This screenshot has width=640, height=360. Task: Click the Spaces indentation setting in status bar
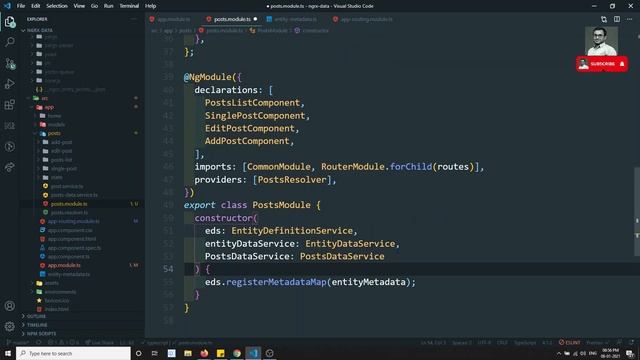point(462,342)
